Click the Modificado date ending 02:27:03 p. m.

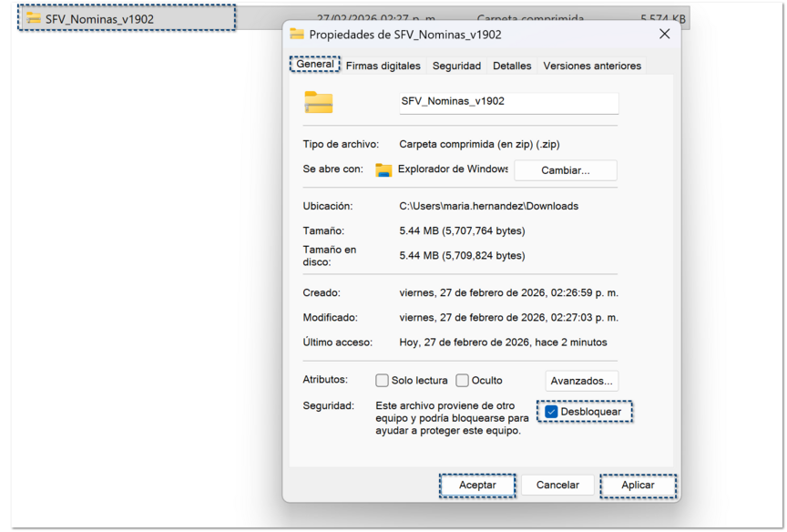(x=509, y=318)
